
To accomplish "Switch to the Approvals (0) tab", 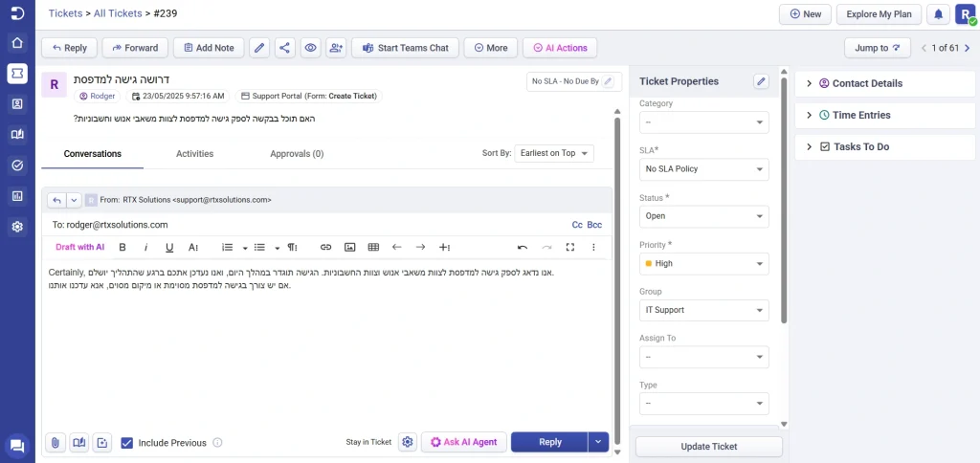I will [297, 154].
